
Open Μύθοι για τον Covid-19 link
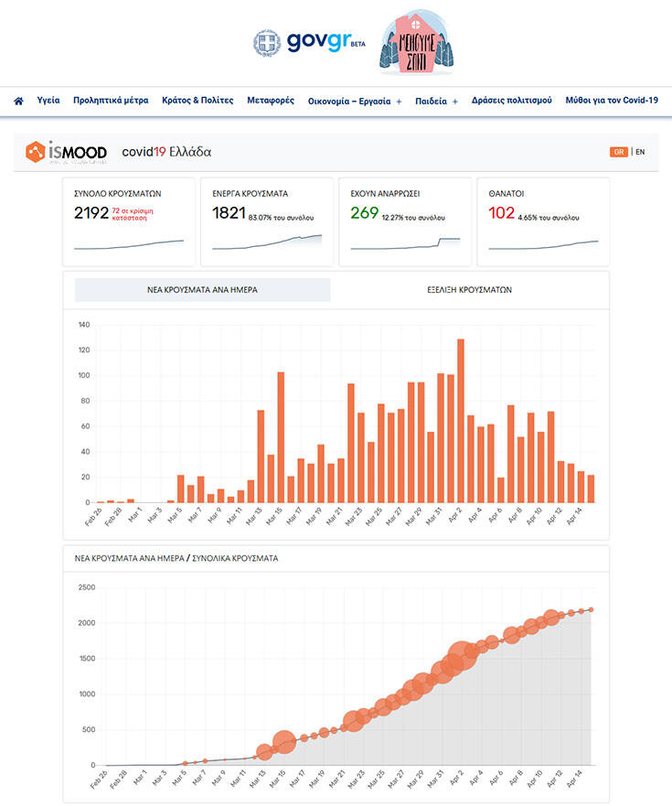coord(612,101)
